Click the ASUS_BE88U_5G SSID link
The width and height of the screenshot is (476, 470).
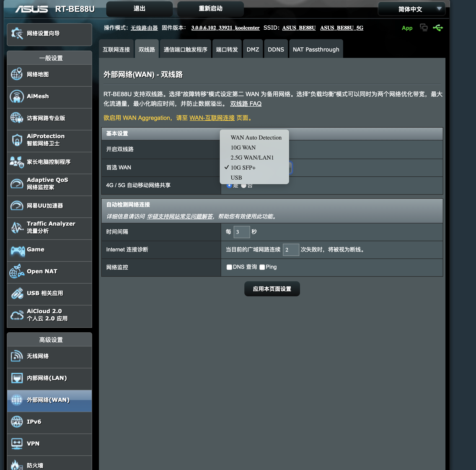342,28
